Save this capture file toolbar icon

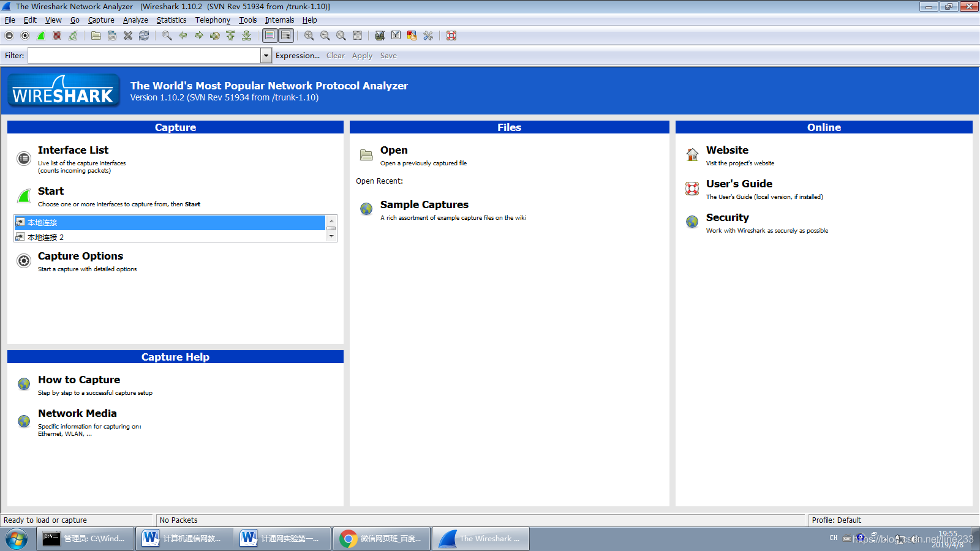(x=112, y=36)
